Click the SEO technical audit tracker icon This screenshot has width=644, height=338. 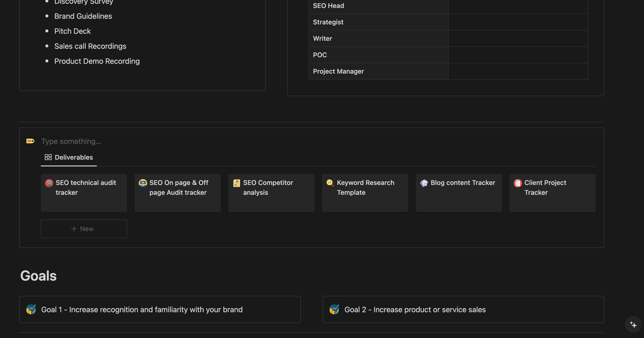(x=49, y=183)
